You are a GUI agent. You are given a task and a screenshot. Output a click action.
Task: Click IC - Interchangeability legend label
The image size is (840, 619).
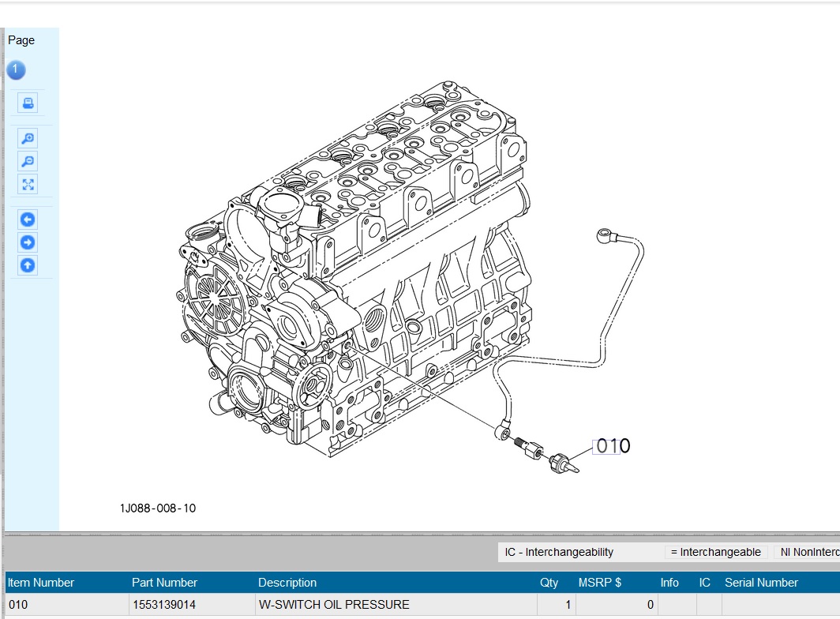pos(559,552)
